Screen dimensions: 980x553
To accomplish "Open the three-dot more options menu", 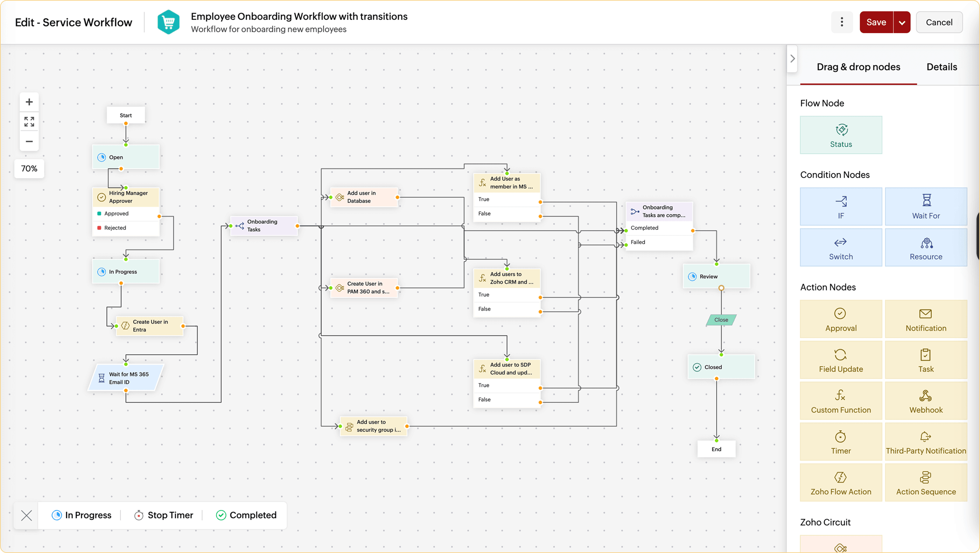I will (x=841, y=22).
